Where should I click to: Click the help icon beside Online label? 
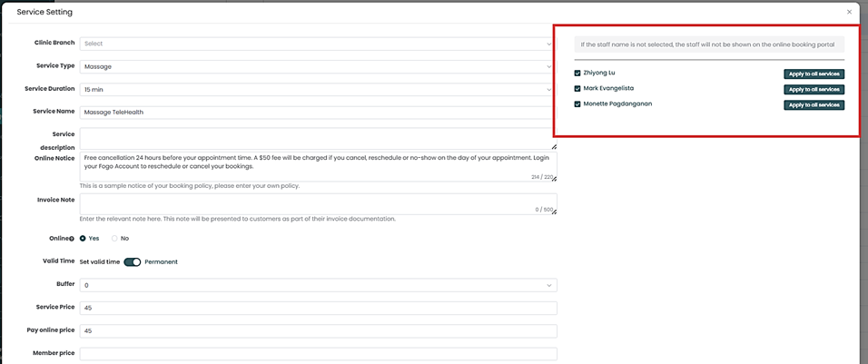[x=72, y=238]
